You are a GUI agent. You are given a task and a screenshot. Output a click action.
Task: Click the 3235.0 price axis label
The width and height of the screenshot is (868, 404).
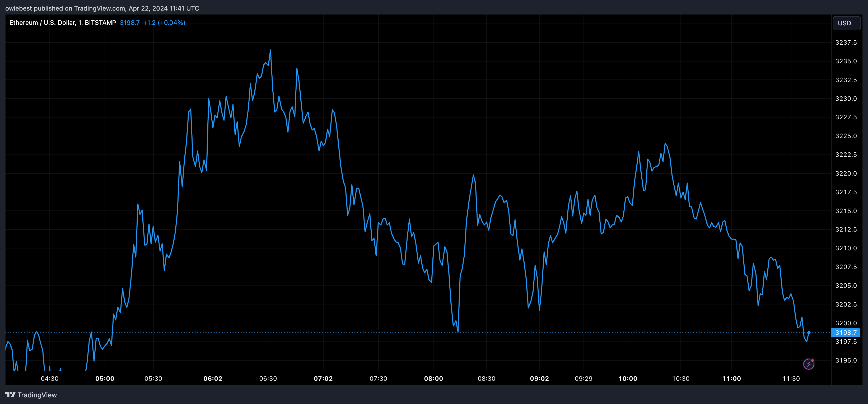pyautogui.click(x=846, y=61)
